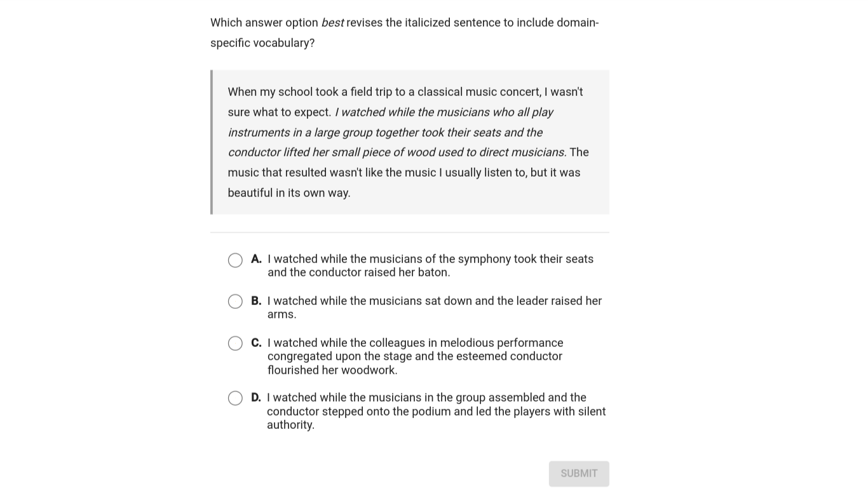
Task: Click the bold letter label "D."
Action: [x=256, y=397]
